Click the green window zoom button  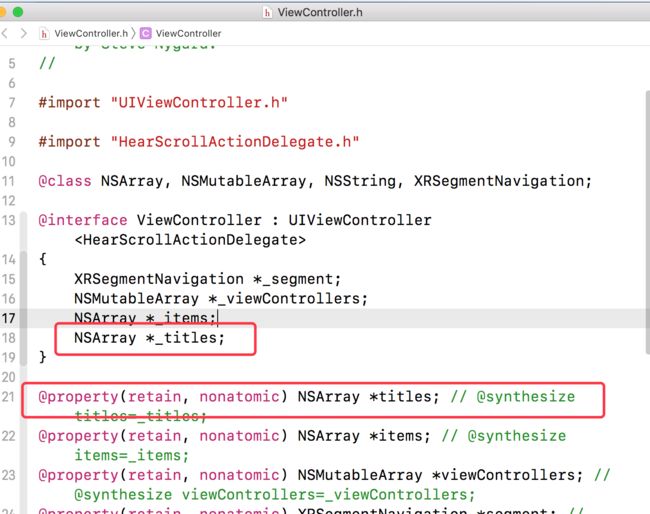pos(18,12)
